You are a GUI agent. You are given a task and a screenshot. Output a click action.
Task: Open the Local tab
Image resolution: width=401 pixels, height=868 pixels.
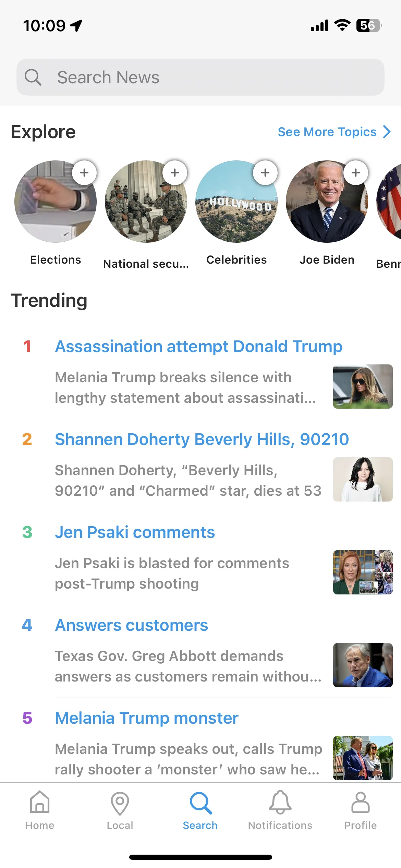[x=120, y=810]
